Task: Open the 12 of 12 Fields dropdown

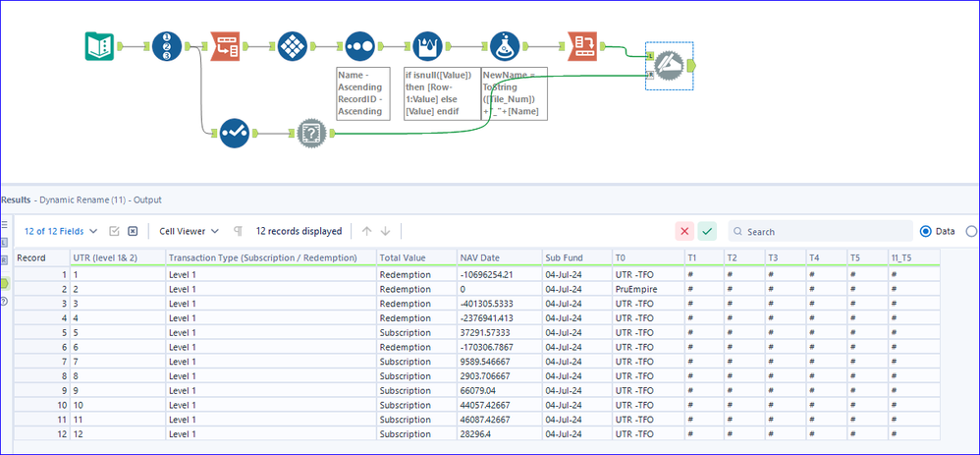Action: [x=60, y=231]
